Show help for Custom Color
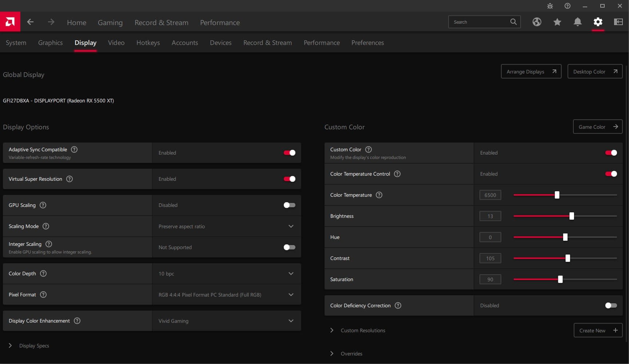The height and width of the screenshot is (364, 629). point(369,149)
